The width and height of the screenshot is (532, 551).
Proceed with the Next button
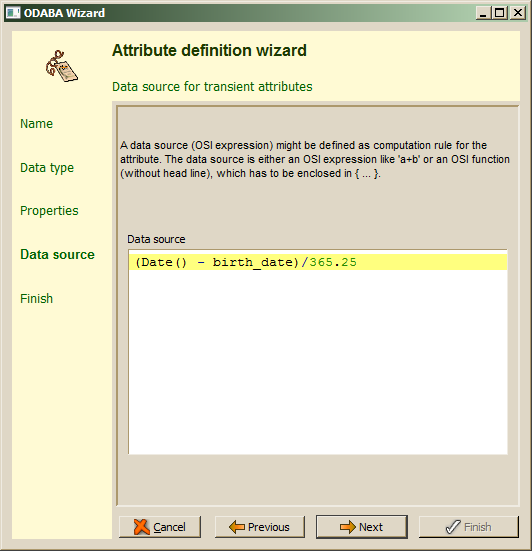[362, 527]
